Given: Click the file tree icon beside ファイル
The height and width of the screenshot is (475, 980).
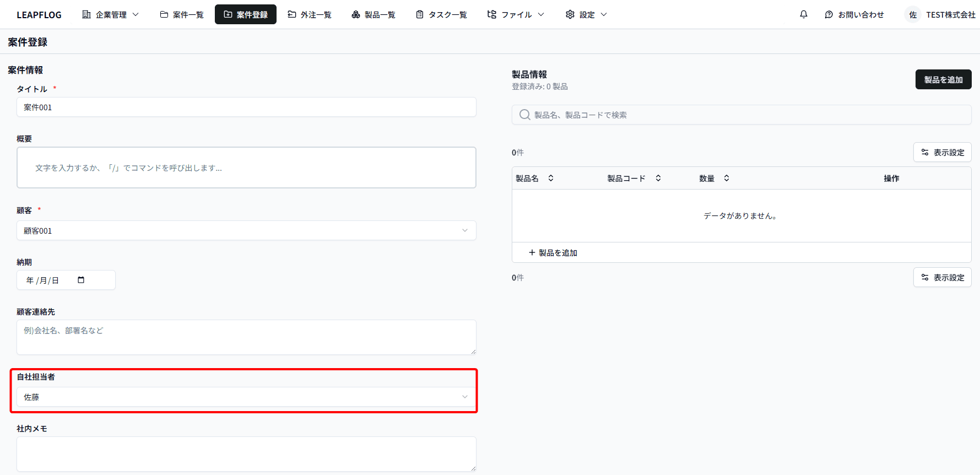Looking at the screenshot, I should click(492, 14).
